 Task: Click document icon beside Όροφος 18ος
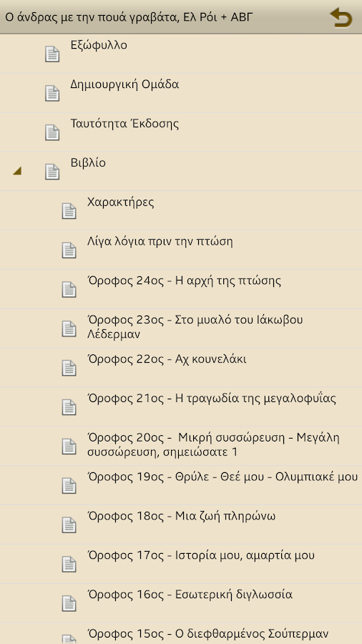point(69,525)
